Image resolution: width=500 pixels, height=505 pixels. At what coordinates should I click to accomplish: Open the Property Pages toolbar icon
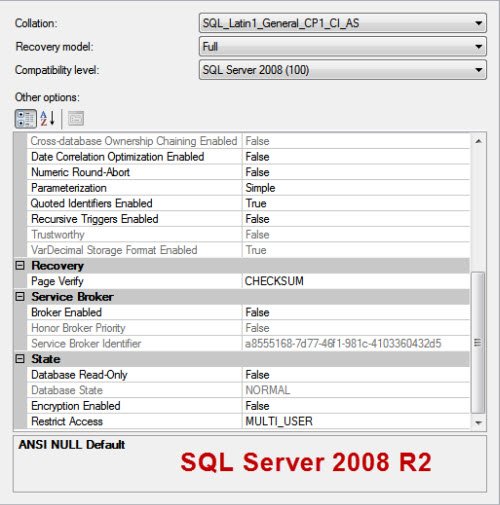point(76,119)
